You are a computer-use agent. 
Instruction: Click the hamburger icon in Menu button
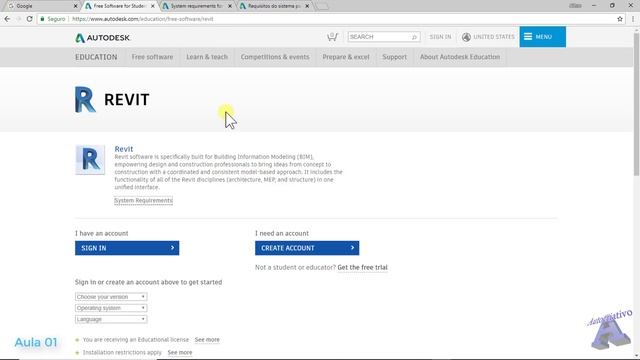[528, 37]
